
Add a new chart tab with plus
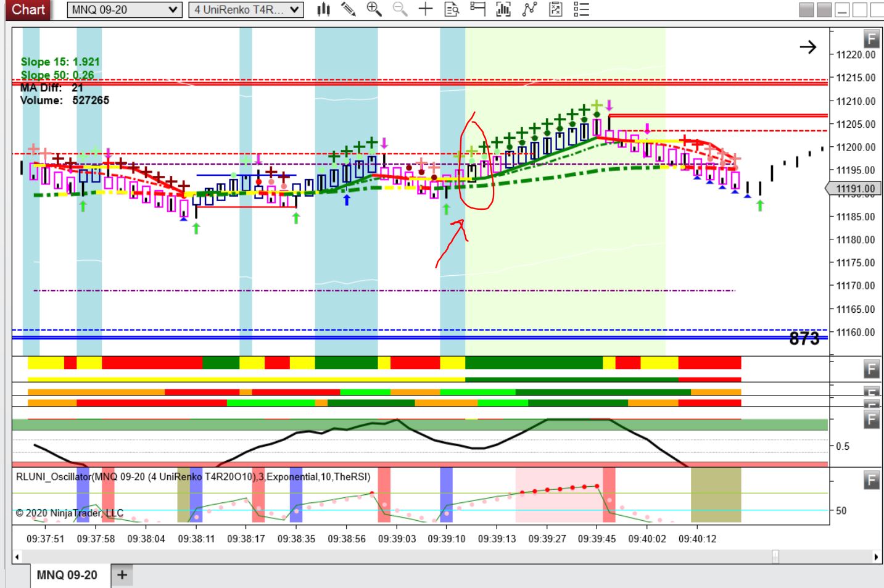tap(122, 575)
